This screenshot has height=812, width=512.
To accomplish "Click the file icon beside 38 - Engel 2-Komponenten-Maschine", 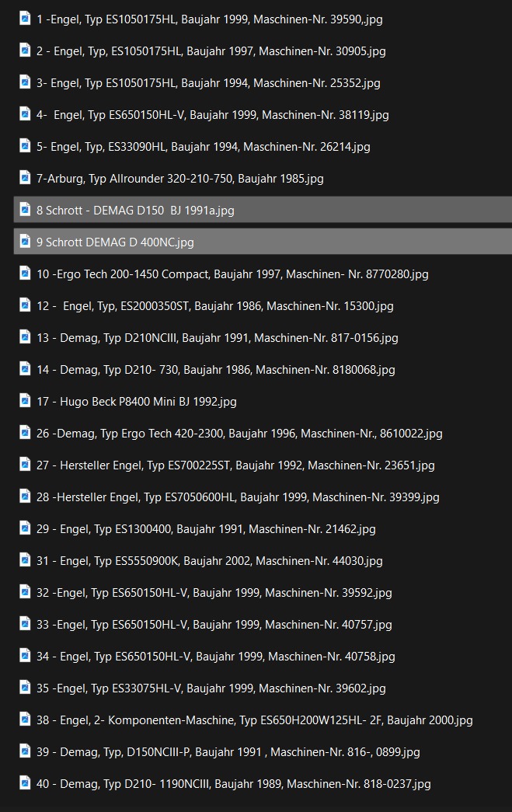I will point(25,720).
